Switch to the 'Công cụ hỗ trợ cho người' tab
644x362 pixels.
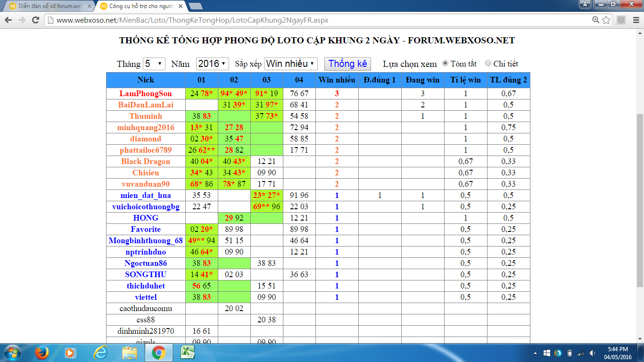click(x=141, y=6)
